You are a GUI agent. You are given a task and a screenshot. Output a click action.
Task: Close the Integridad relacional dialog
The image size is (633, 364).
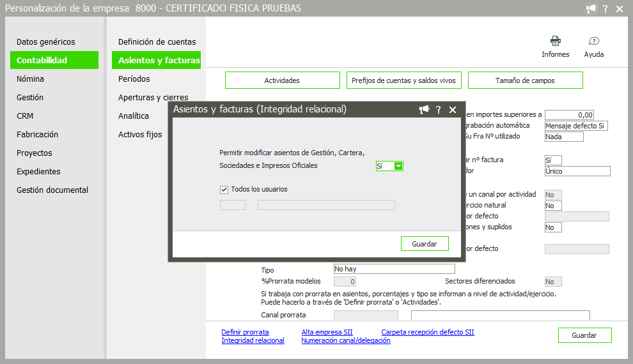(453, 110)
